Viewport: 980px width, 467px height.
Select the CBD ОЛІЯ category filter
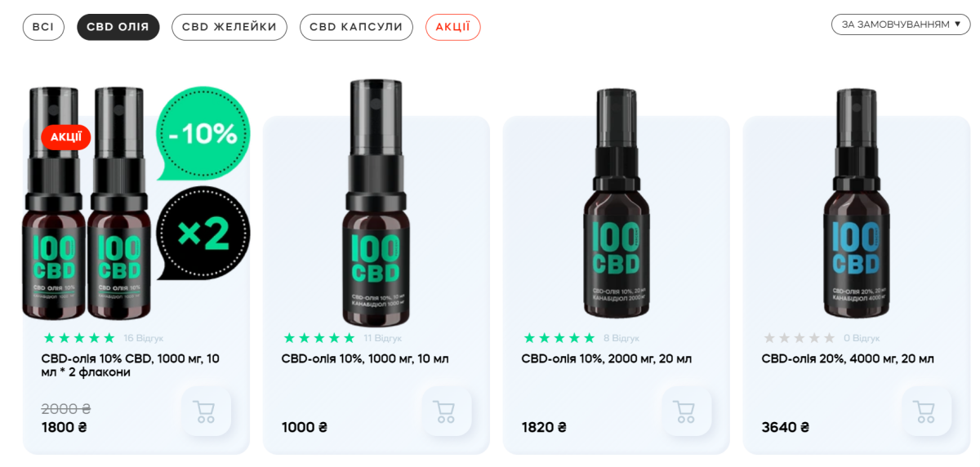click(x=118, y=27)
